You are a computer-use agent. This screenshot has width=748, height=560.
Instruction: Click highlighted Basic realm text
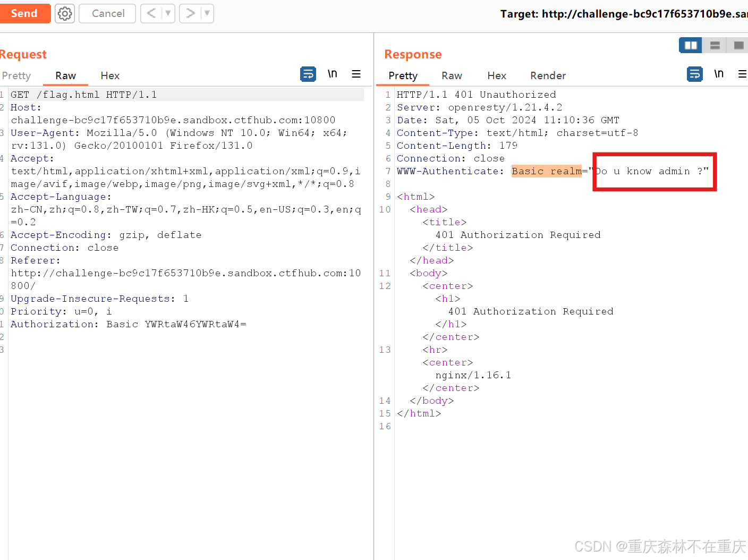click(547, 171)
